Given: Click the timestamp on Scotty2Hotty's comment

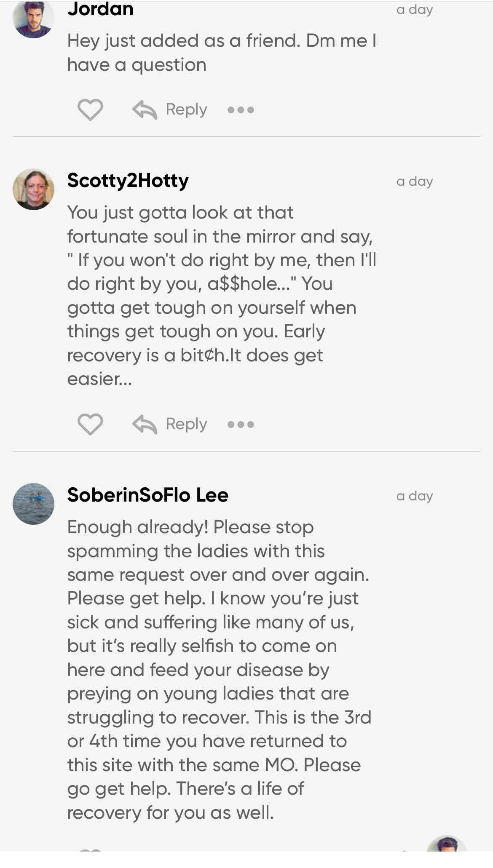Looking at the screenshot, I should point(414,182).
